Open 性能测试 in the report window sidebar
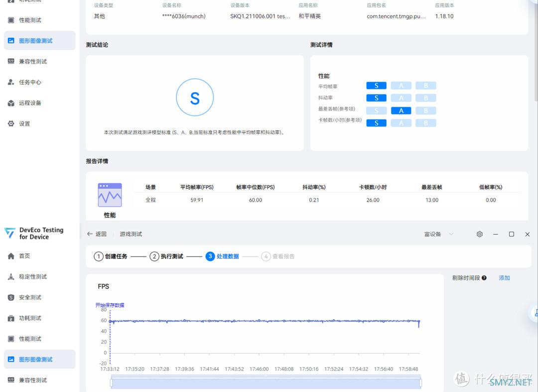This screenshot has width=538, height=392. 30,20
